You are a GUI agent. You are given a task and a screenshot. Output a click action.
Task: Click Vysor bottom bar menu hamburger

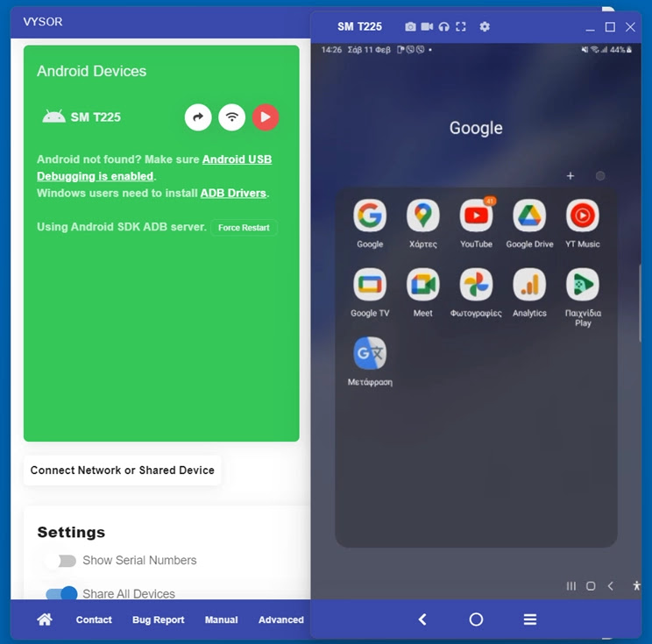[x=529, y=619]
